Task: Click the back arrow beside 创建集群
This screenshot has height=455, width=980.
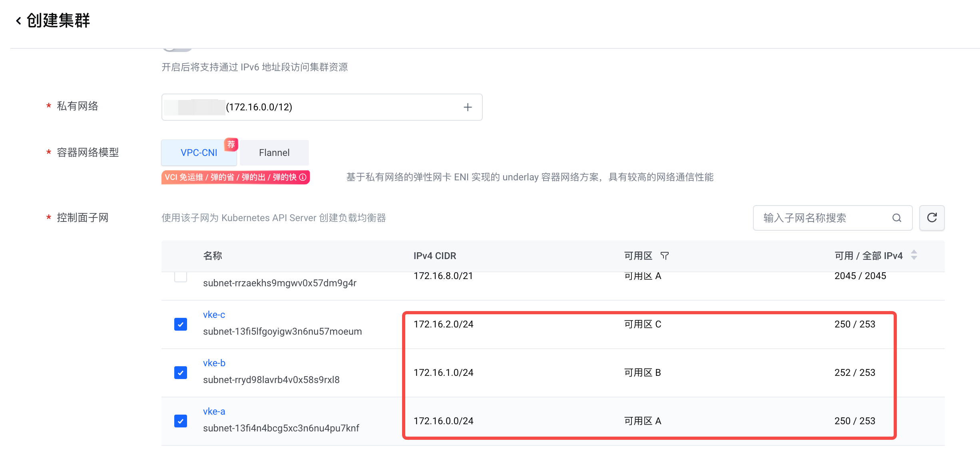Action: (x=18, y=21)
